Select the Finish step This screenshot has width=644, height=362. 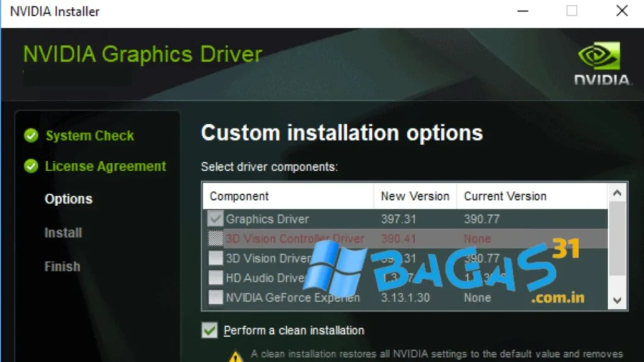62,266
